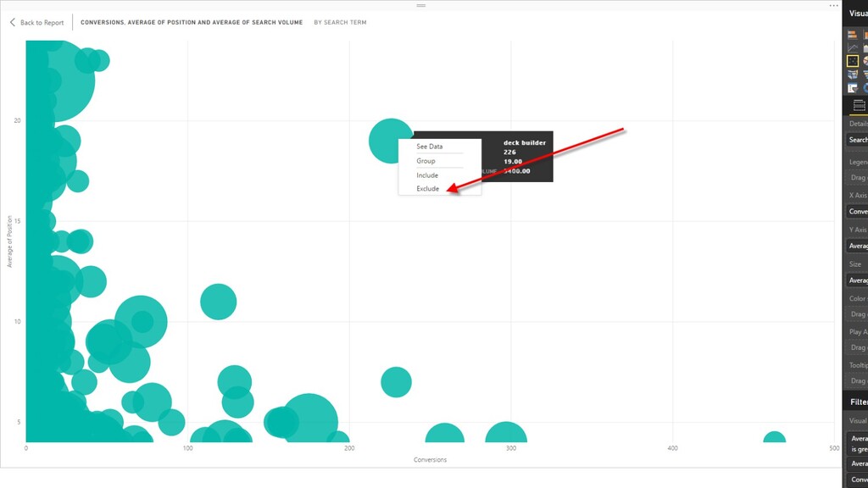
Task: Click the 'By Search Term' subtitle
Action: pyautogui.click(x=340, y=23)
